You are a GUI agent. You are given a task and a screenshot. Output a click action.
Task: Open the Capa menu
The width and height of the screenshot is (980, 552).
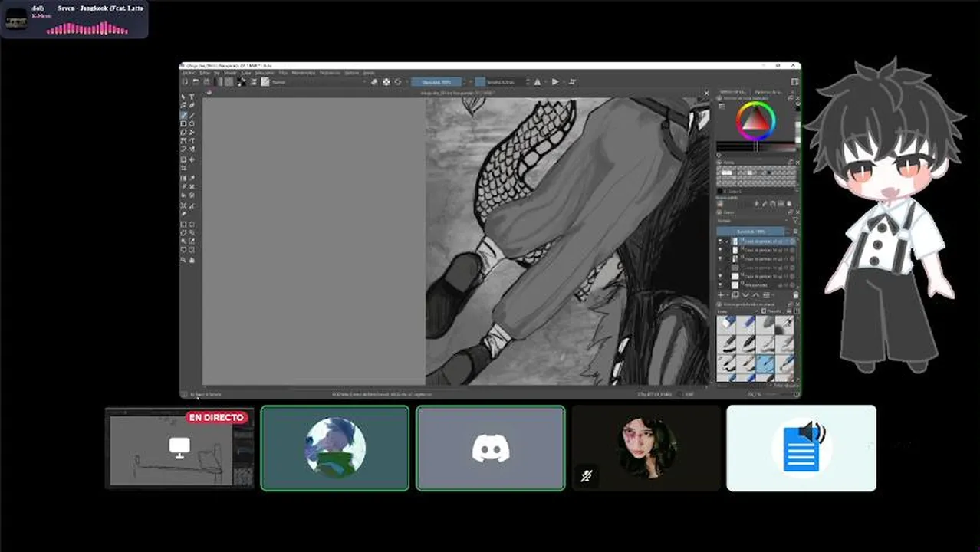point(245,73)
